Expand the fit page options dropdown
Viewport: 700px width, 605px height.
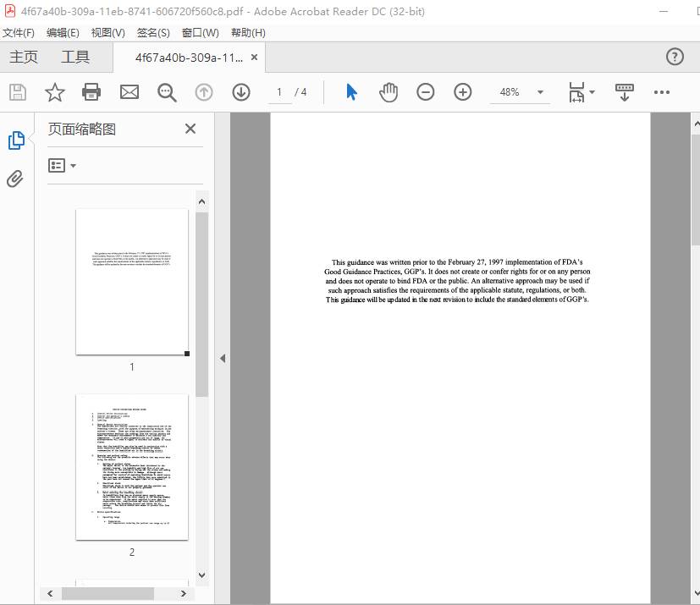(x=593, y=92)
